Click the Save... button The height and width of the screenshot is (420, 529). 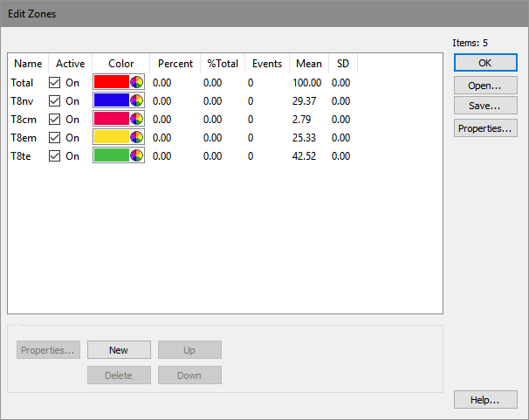click(x=484, y=106)
